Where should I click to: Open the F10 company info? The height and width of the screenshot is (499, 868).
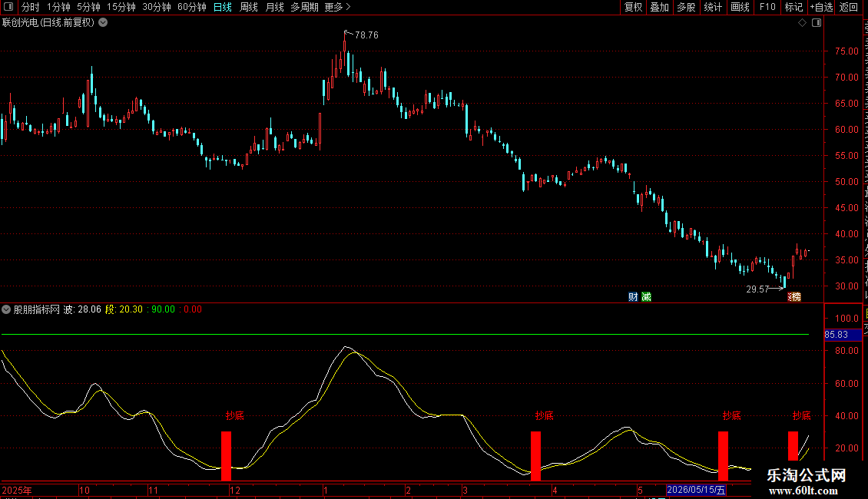[767, 7]
